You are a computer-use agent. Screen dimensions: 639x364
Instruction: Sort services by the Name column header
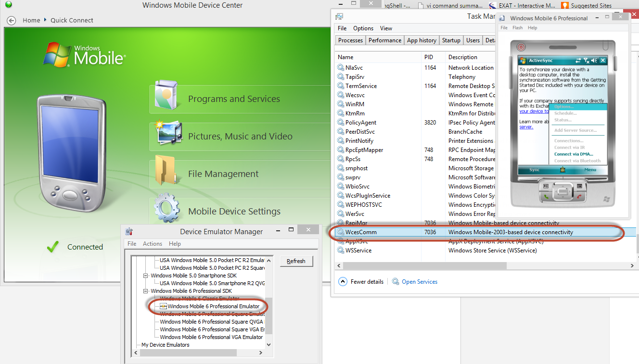tap(378, 57)
